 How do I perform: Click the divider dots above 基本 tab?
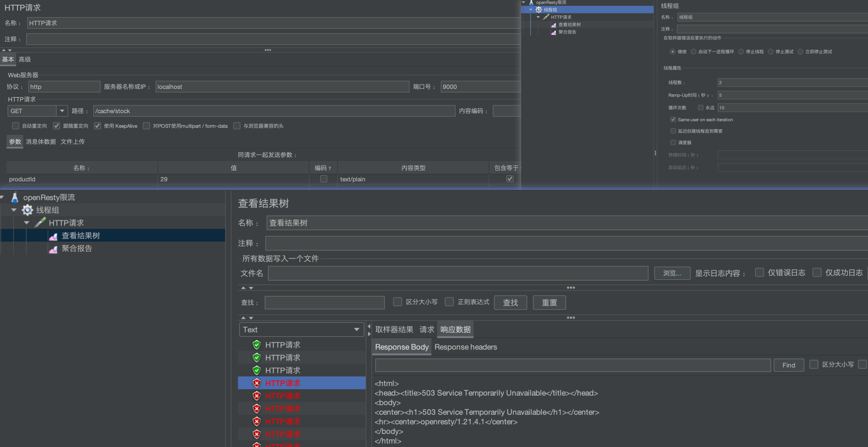coord(268,50)
